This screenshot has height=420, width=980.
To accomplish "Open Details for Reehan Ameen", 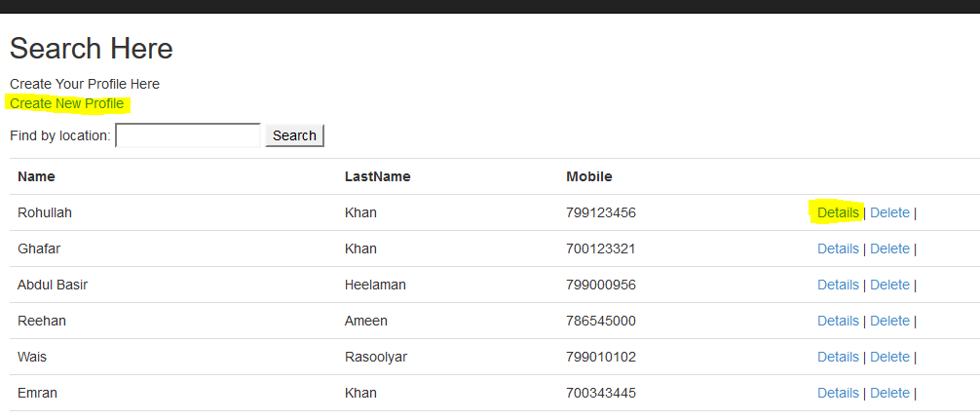I will point(838,321).
